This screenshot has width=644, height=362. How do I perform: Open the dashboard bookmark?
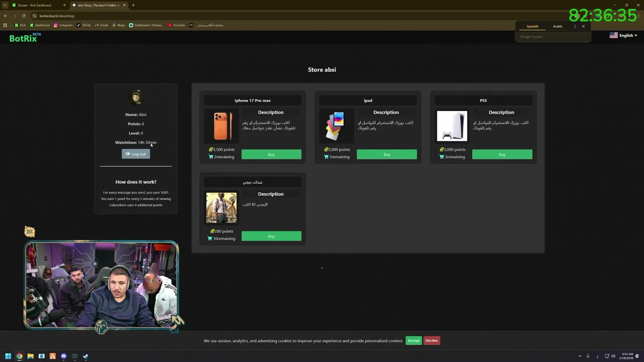click(x=40, y=25)
